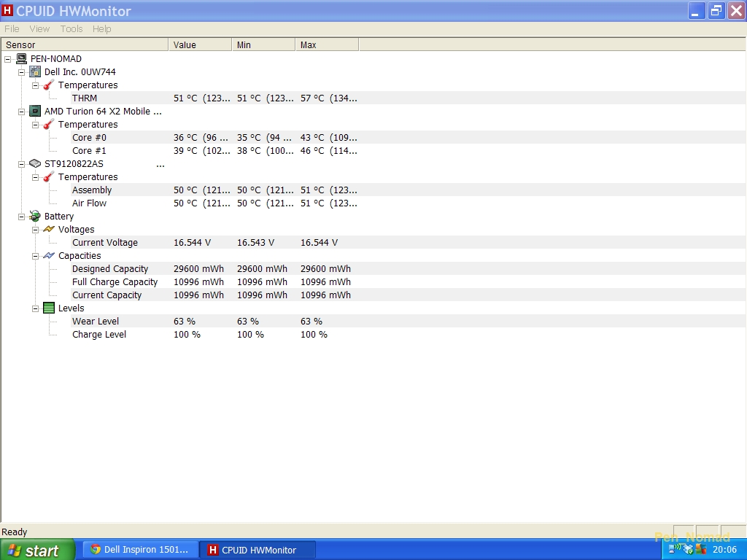
Task: Click the 63 % wear level value
Action: (x=185, y=321)
